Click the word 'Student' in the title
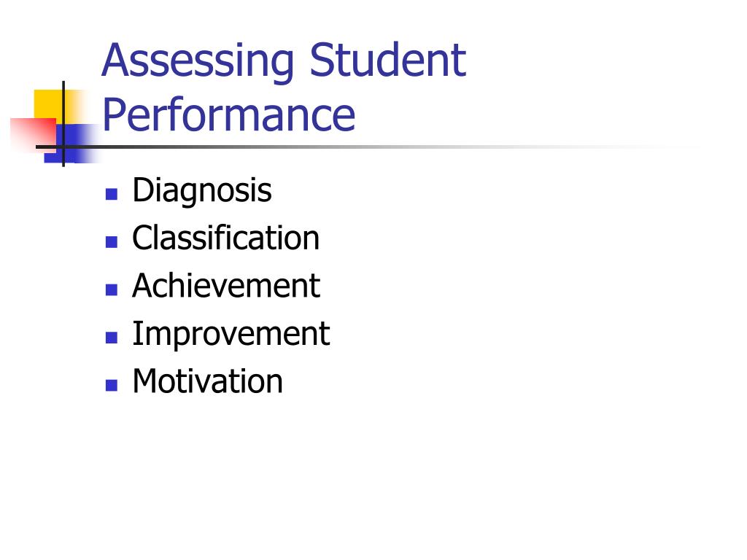This screenshot has width=747, height=560. pyautogui.click(x=388, y=60)
